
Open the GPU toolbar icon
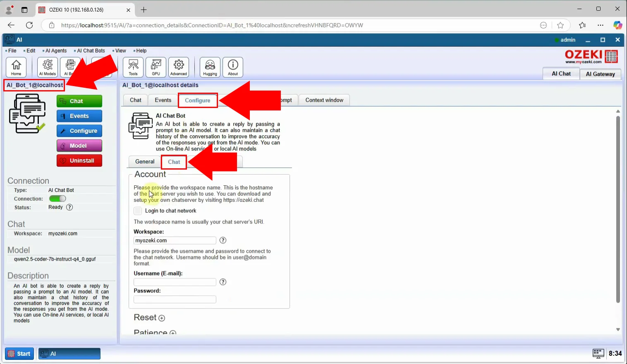pyautogui.click(x=156, y=67)
